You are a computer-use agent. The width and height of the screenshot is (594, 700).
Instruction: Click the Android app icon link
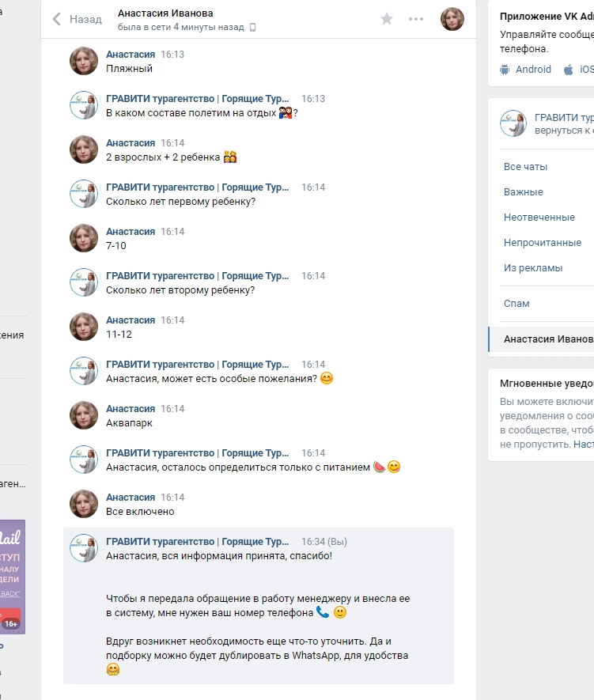tap(505, 70)
